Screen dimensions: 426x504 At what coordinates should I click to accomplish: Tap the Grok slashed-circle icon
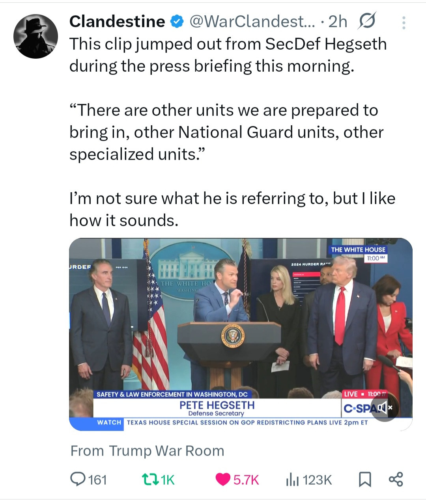[366, 21]
